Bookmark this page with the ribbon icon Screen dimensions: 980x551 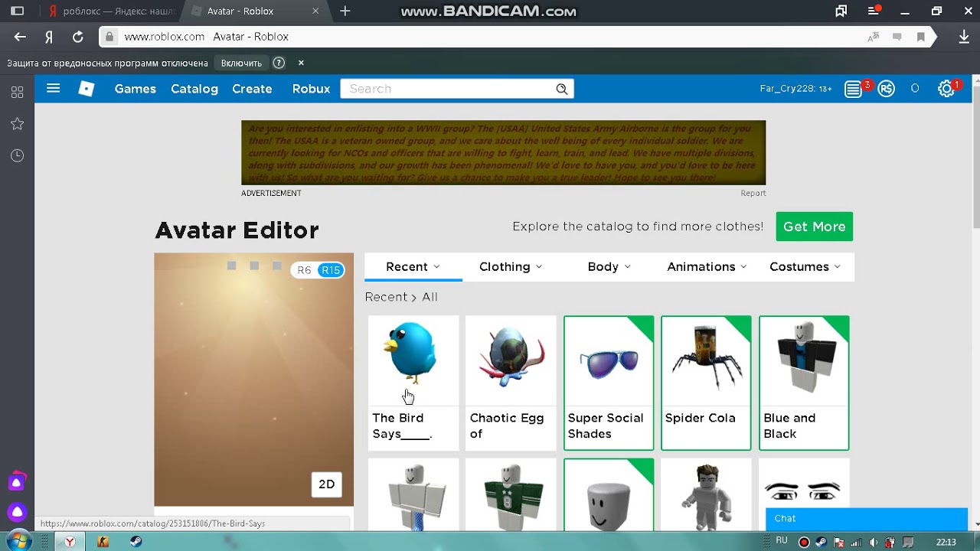pos(921,37)
